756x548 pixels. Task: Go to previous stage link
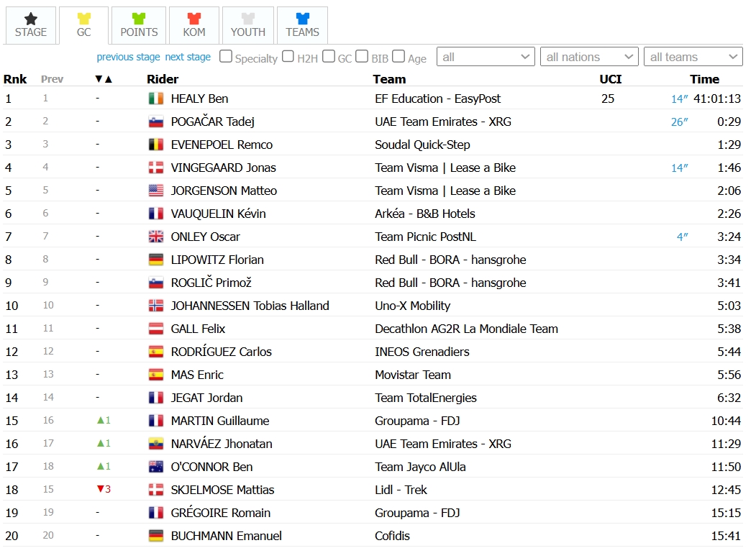pyautogui.click(x=128, y=57)
